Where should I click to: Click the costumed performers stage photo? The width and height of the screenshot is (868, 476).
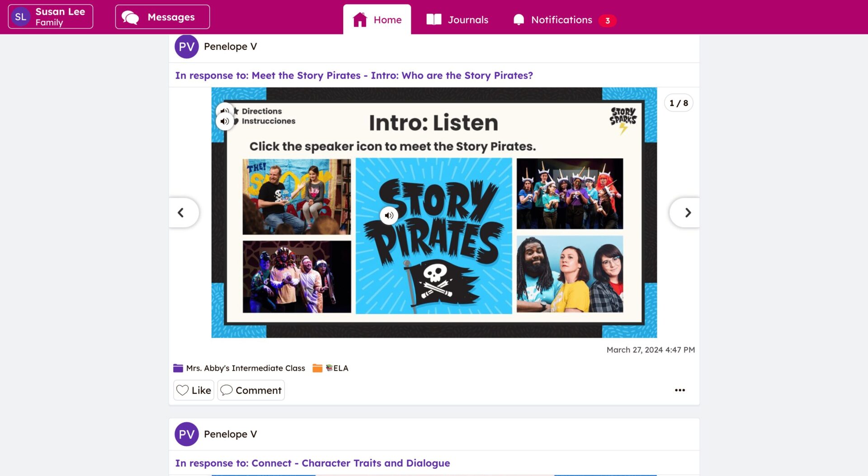click(297, 276)
